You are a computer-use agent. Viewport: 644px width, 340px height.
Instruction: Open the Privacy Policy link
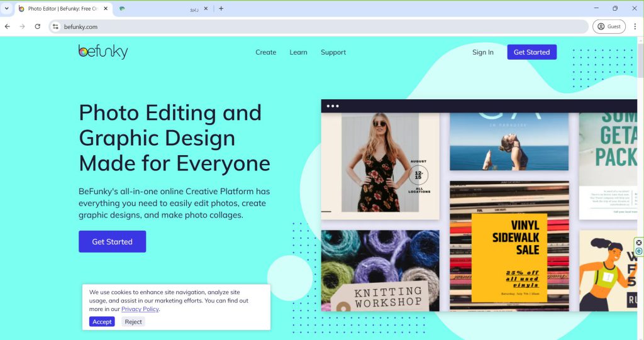click(140, 309)
